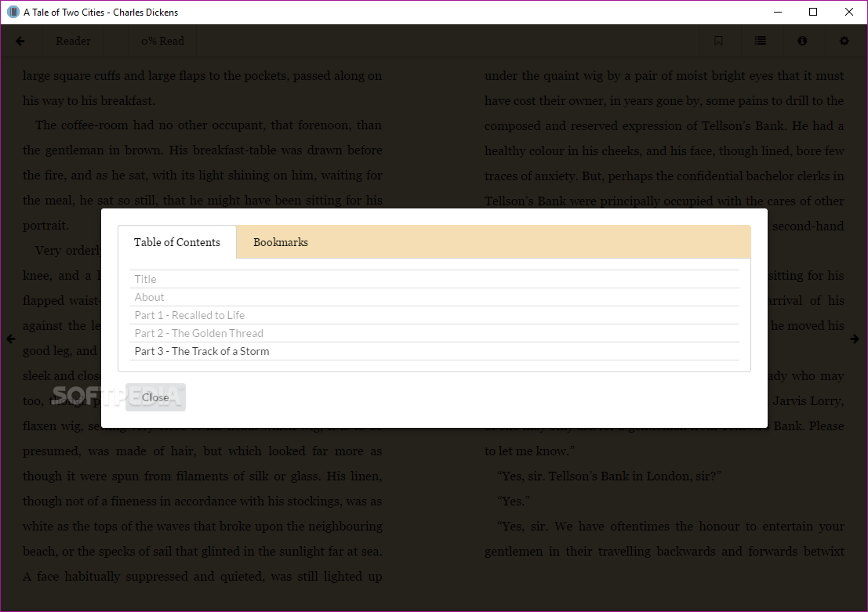
Task: Select the Table of Contents tab
Action: click(x=177, y=242)
